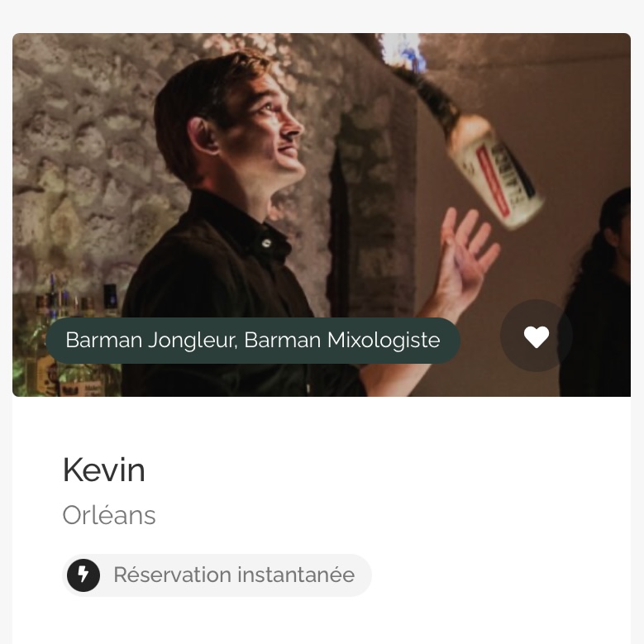Open the Kevin profile name link
The width and height of the screenshot is (644, 644).
pyautogui.click(x=103, y=470)
